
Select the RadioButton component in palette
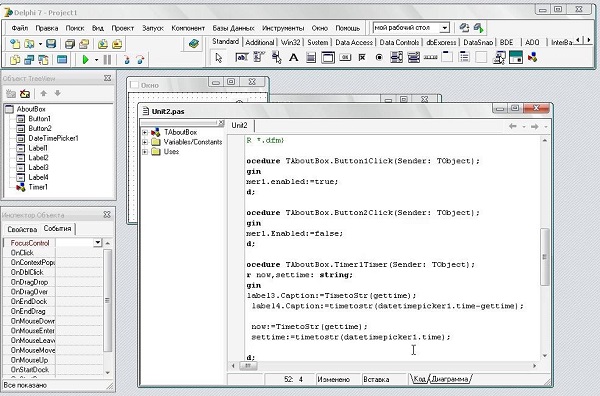coord(379,58)
